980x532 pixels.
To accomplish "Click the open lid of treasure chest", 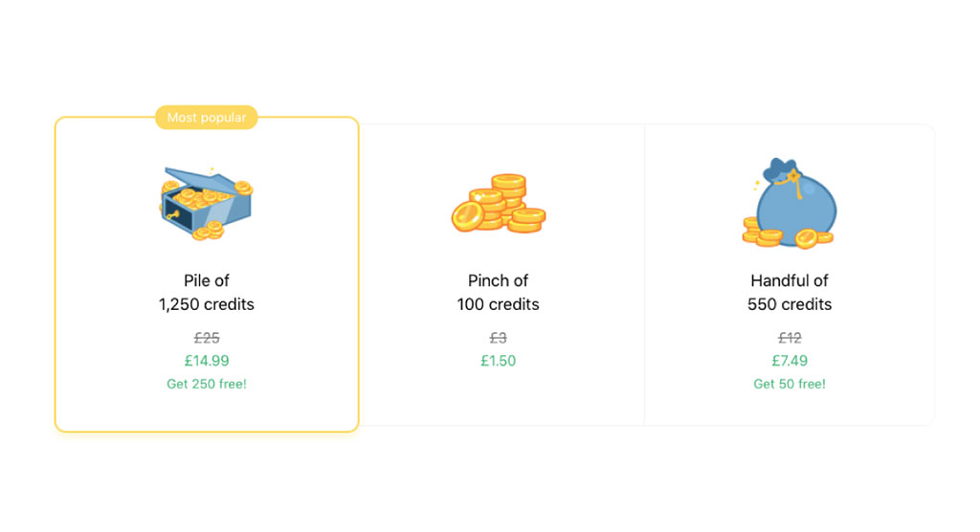I will tap(199, 179).
